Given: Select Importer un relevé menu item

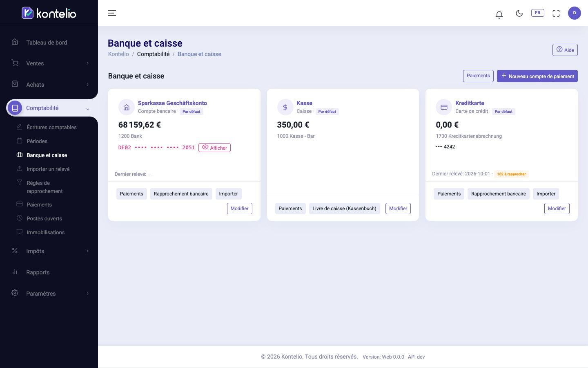Looking at the screenshot, I should (48, 169).
